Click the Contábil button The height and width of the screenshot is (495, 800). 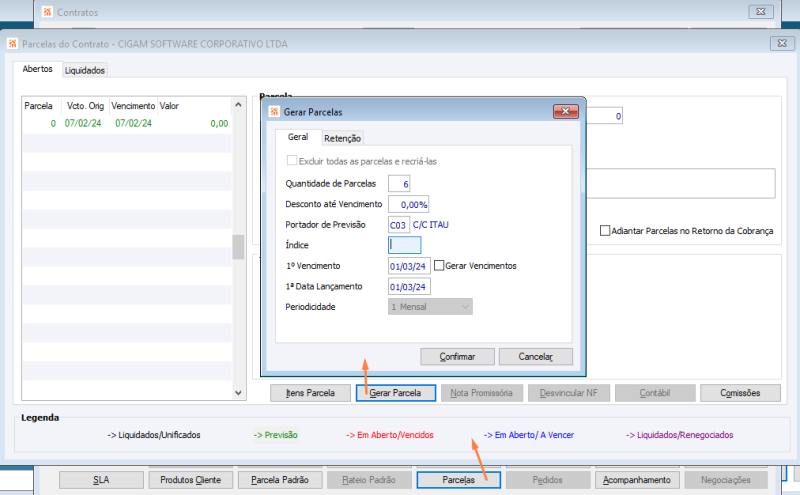click(x=655, y=393)
